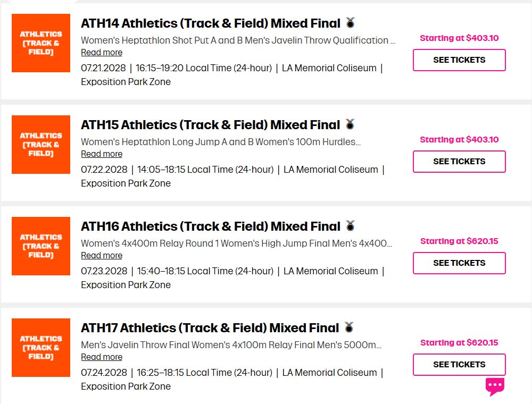Select the ATH17 Starting at $620.15 price

pos(459,343)
